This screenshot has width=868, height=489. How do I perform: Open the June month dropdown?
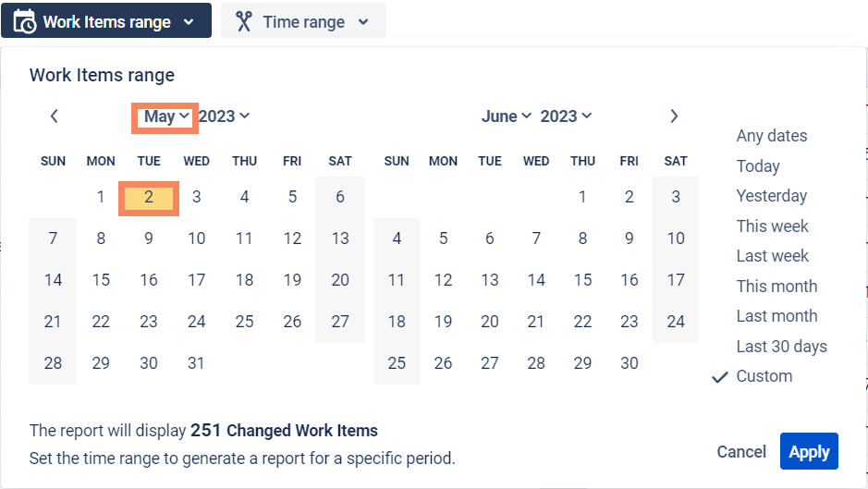click(x=507, y=116)
